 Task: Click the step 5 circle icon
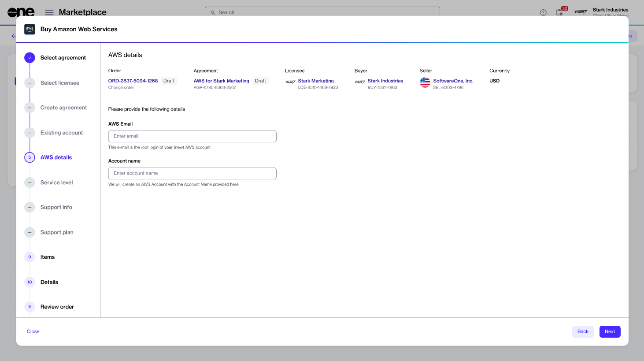[x=30, y=157]
